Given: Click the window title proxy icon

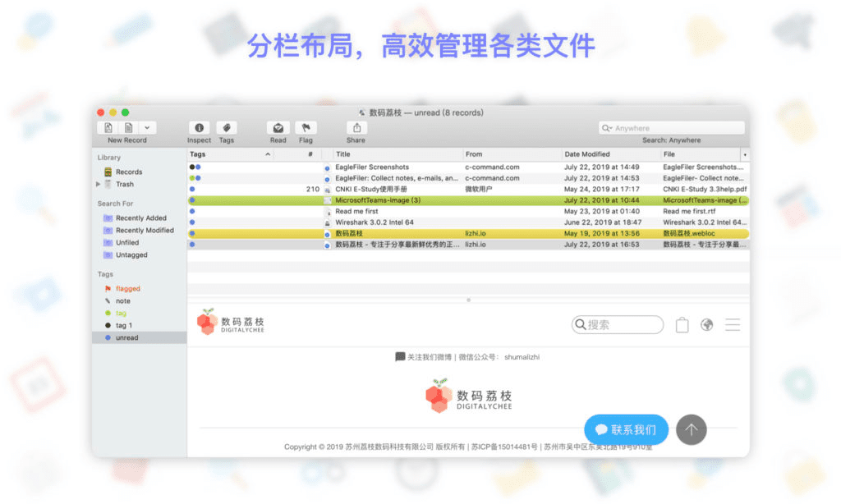Looking at the screenshot, I should tap(362, 112).
